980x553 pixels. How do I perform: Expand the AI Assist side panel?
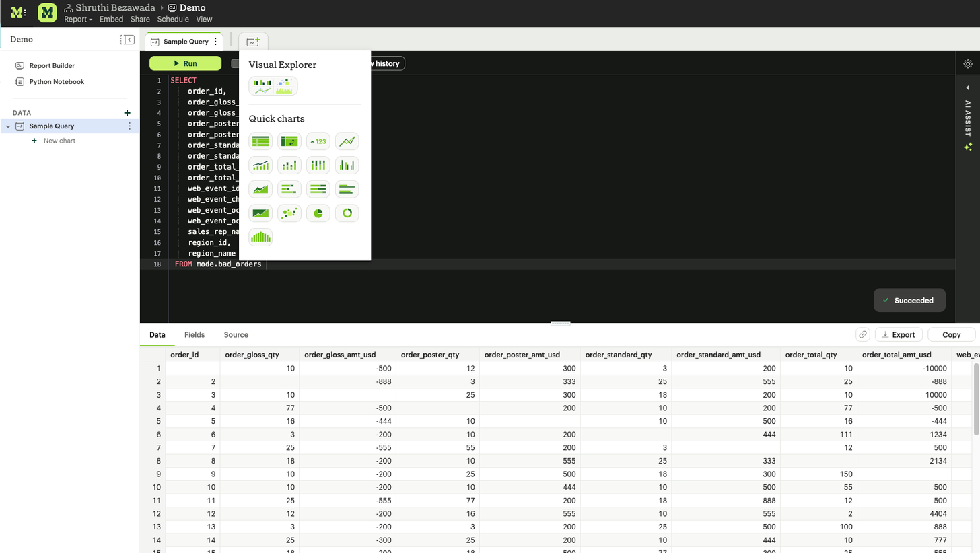[x=968, y=88]
